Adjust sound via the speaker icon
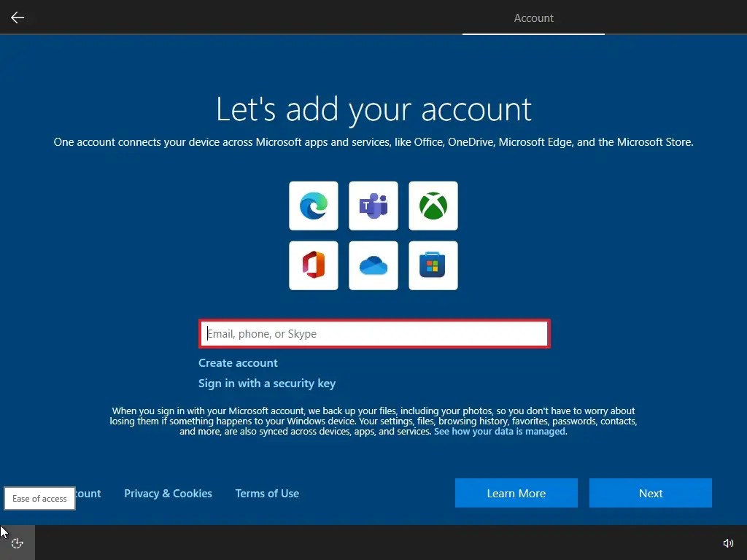 click(x=728, y=542)
